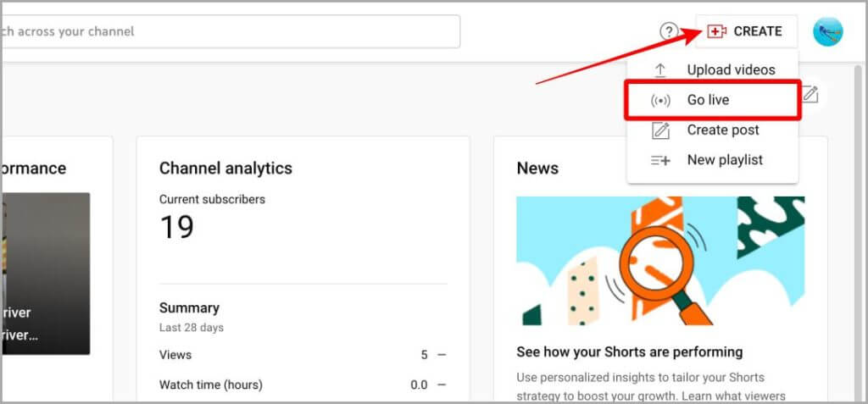The width and height of the screenshot is (868, 404).
Task: Click the Watch time (hours) row label
Action: click(211, 385)
